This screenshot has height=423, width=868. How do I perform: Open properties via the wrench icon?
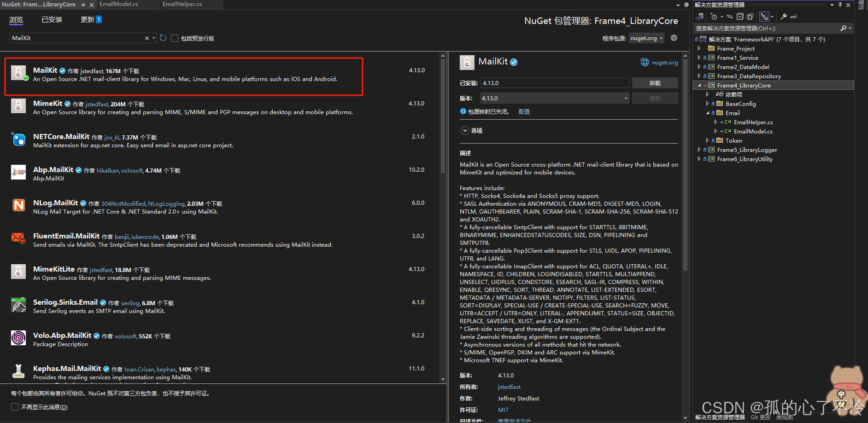783,17
